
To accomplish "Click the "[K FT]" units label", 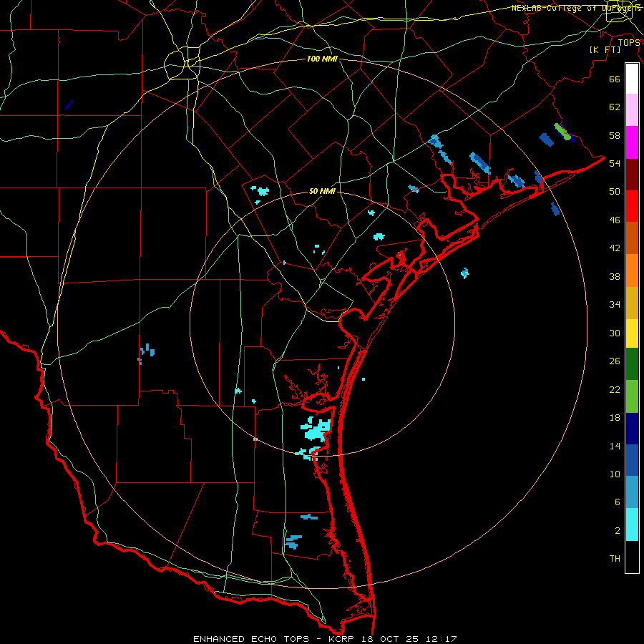I will click(605, 50).
